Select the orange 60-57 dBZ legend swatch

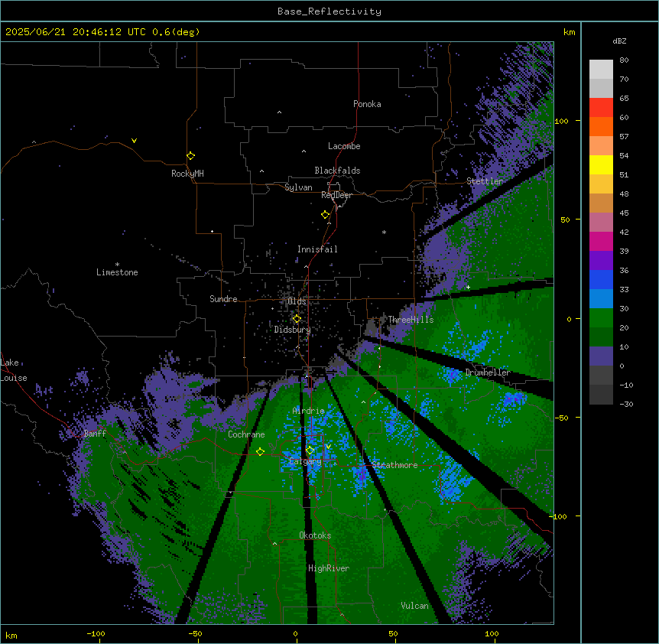pos(601,126)
